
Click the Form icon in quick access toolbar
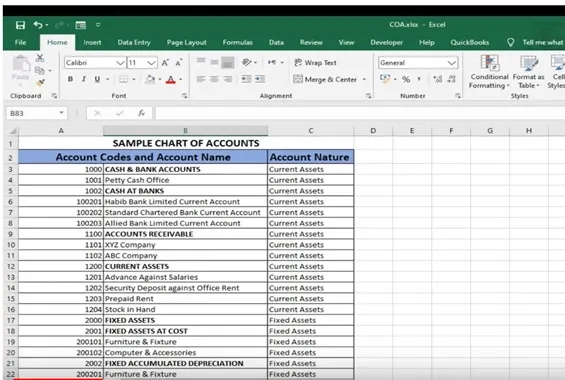pyautogui.click(x=81, y=25)
